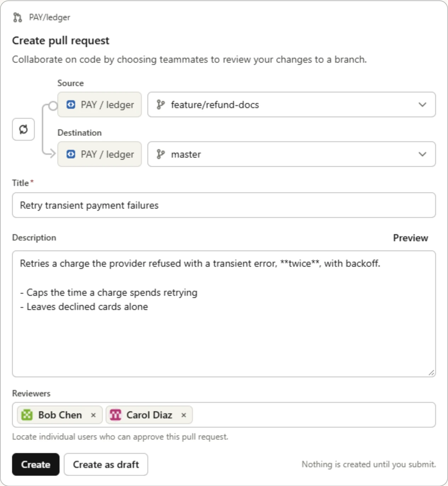The width and height of the screenshot is (448, 486).
Task: Click the Title label
Action: 21,183
